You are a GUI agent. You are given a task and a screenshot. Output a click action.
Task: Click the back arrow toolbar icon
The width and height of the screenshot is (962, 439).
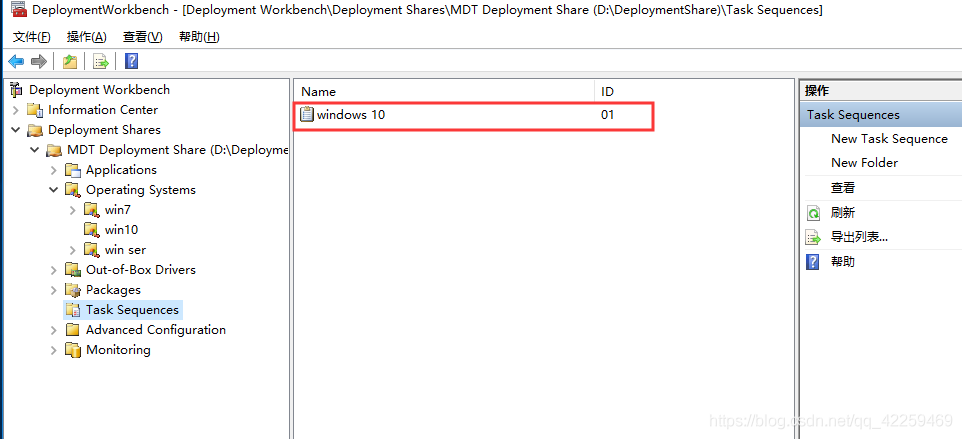click(x=16, y=62)
